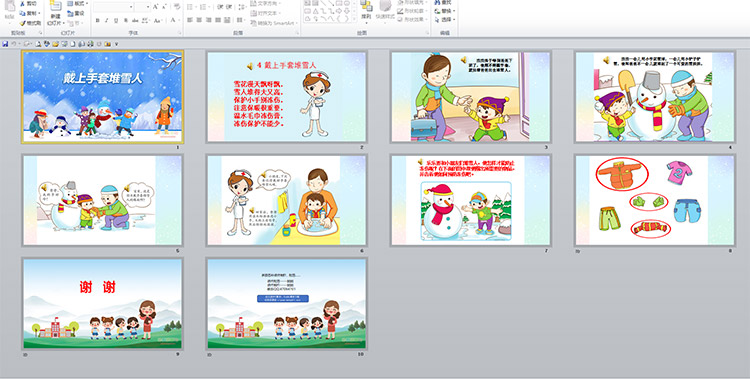Screen dimensions: 750x379
Task: Click the font color letter A button
Action: pyautogui.click(x=173, y=21)
